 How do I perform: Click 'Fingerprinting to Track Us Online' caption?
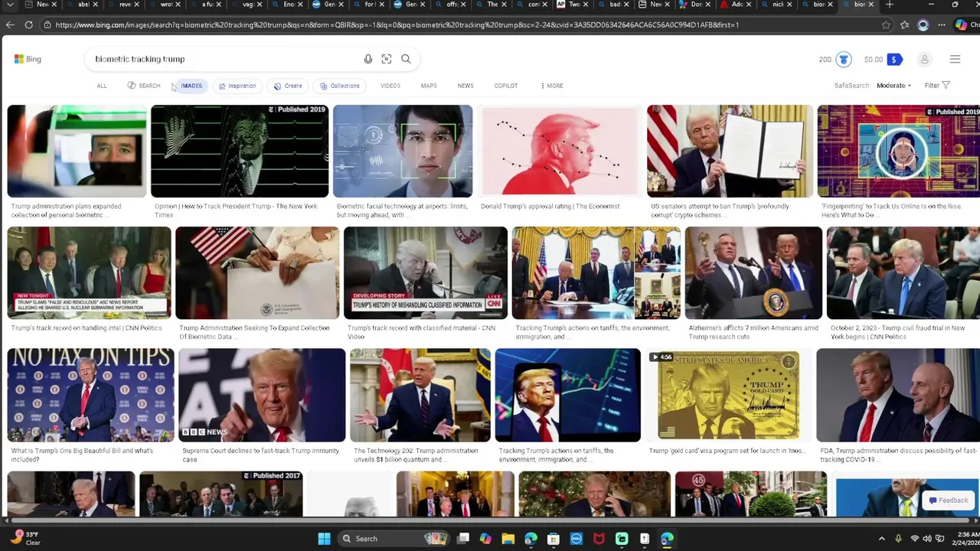890,210
